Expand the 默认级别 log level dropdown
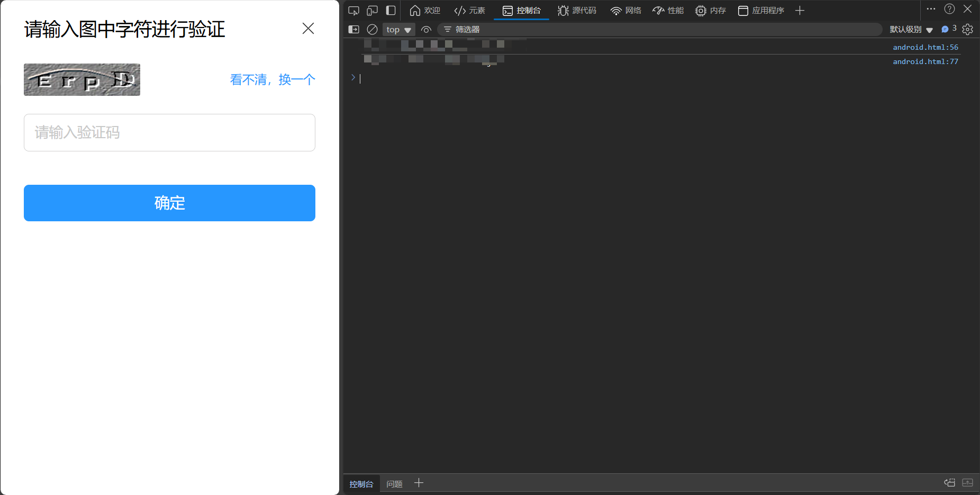 tap(911, 30)
